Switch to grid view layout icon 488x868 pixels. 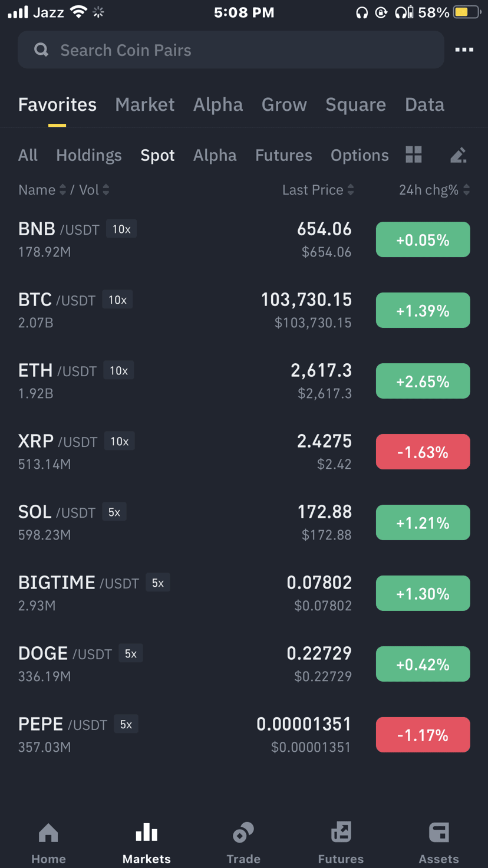[x=414, y=154]
